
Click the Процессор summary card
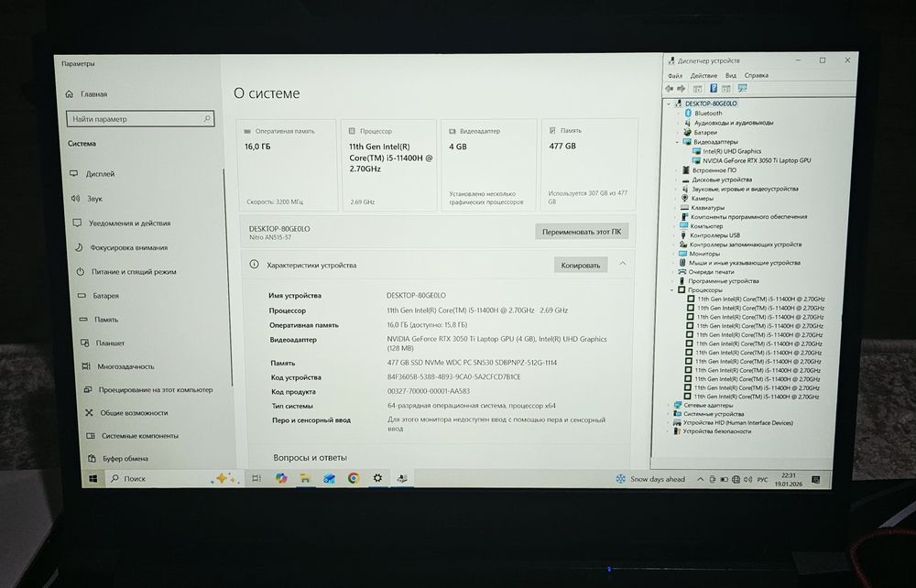tap(389, 165)
